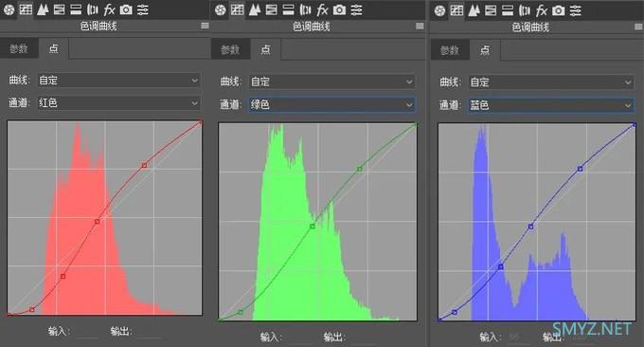Open Lens Corrections icon in red channel panel
Image resolution: width=644 pixels, height=347 pixels.
click(x=93, y=9)
